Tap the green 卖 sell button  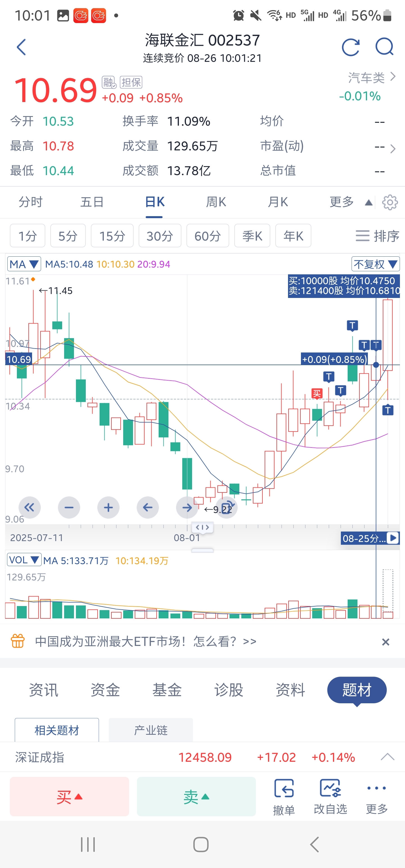pyautogui.click(x=196, y=797)
